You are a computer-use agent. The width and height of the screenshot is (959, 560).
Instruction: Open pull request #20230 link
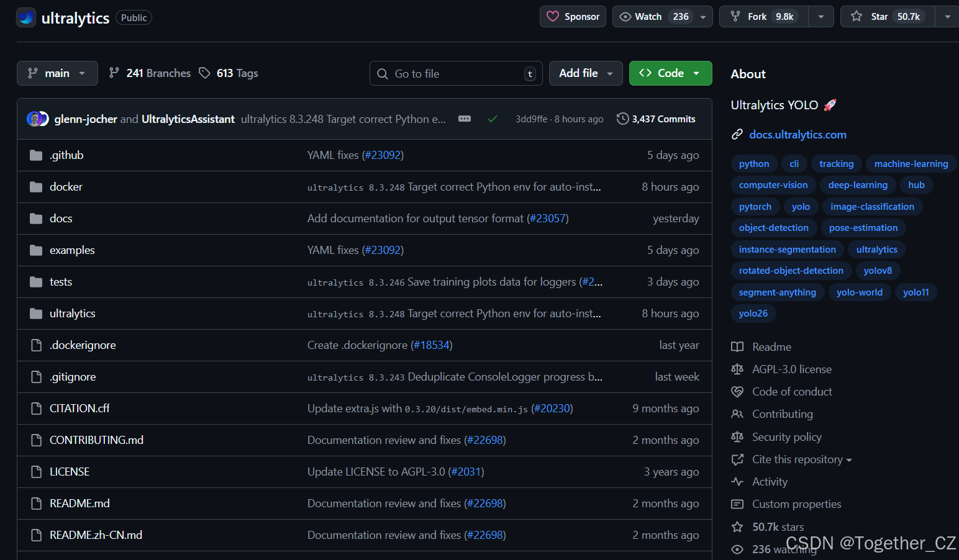[552, 409]
